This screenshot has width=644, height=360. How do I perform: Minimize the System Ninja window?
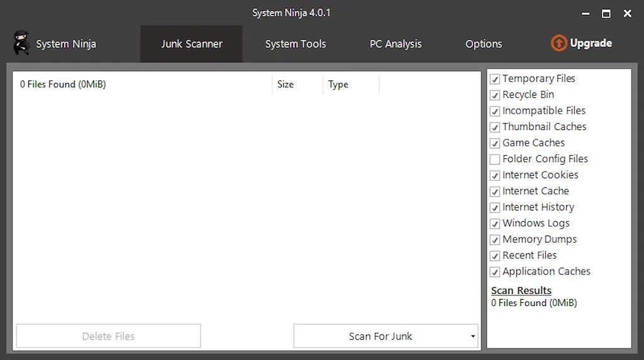tap(586, 14)
